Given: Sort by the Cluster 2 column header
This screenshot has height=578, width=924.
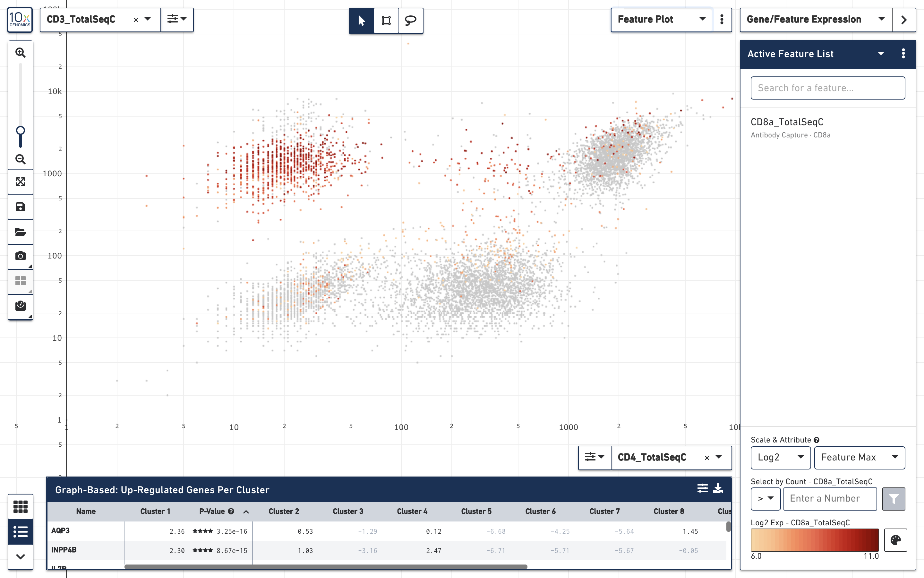Looking at the screenshot, I should [x=284, y=512].
